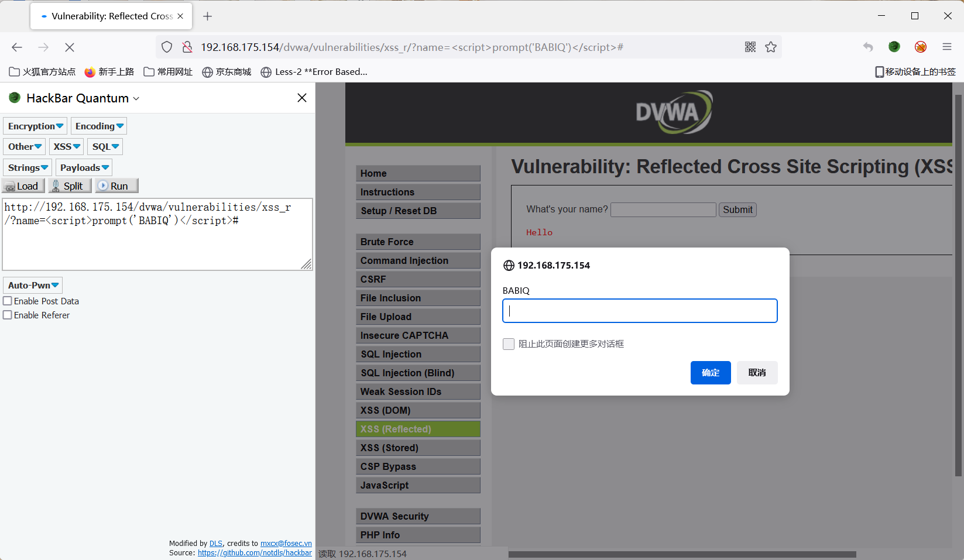Screen dimensions: 964x560
Task: Open the Instructions menu item
Action: point(418,192)
